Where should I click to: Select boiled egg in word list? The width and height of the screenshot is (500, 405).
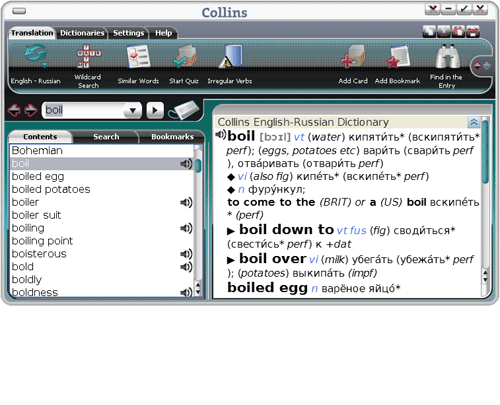pos(102,176)
